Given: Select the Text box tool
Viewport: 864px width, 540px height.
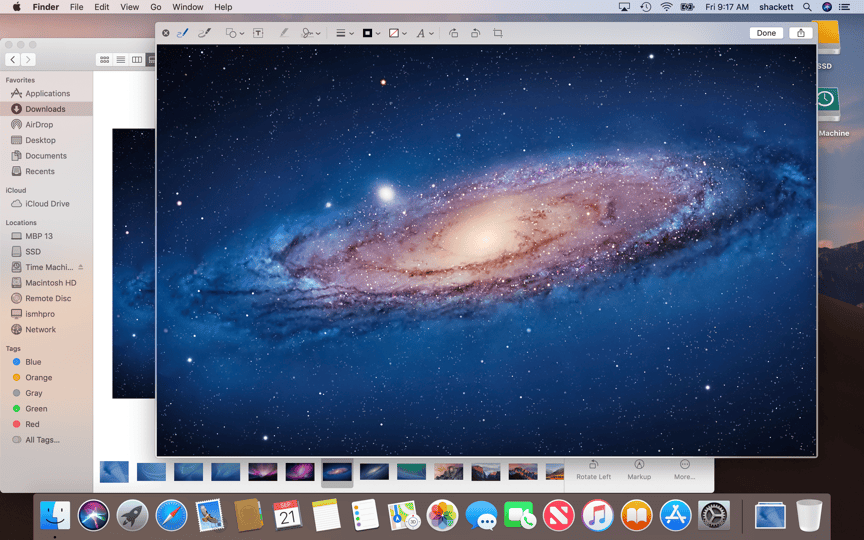Looking at the screenshot, I should [258, 33].
